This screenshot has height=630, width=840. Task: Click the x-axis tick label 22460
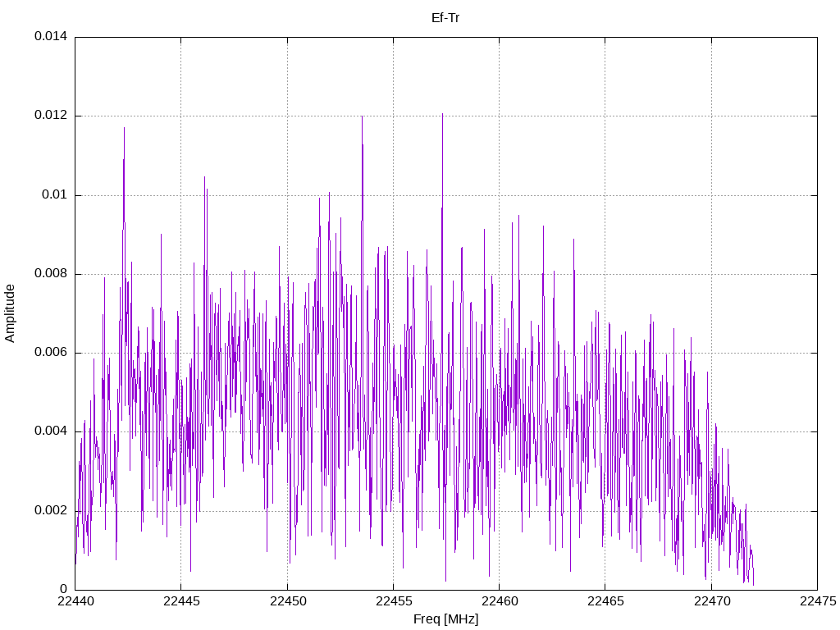tap(500, 601)
